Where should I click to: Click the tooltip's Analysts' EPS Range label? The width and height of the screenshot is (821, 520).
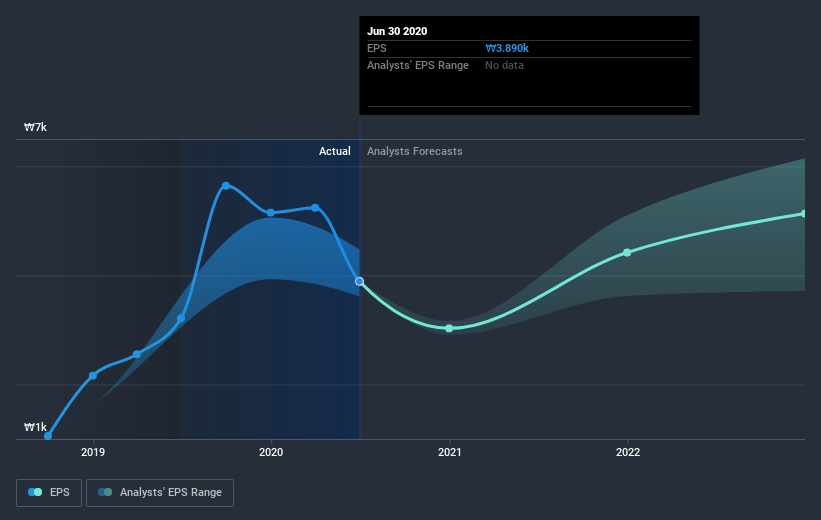point(418,65)
